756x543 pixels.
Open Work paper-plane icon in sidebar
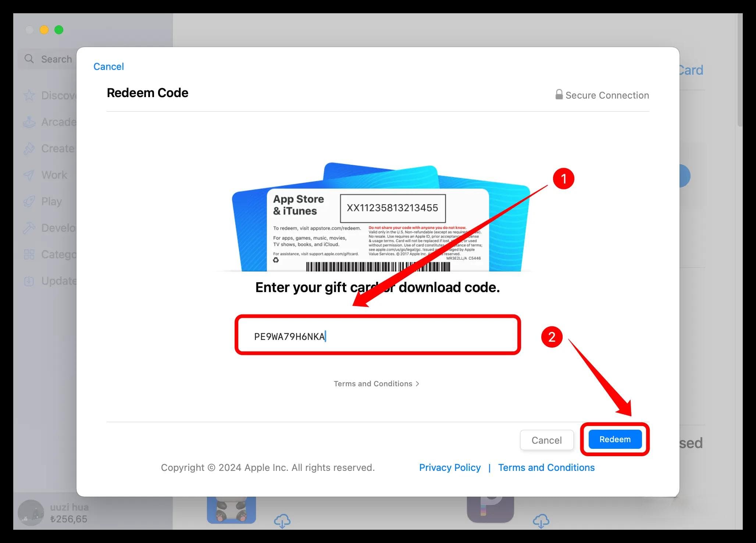coord(29,175)
